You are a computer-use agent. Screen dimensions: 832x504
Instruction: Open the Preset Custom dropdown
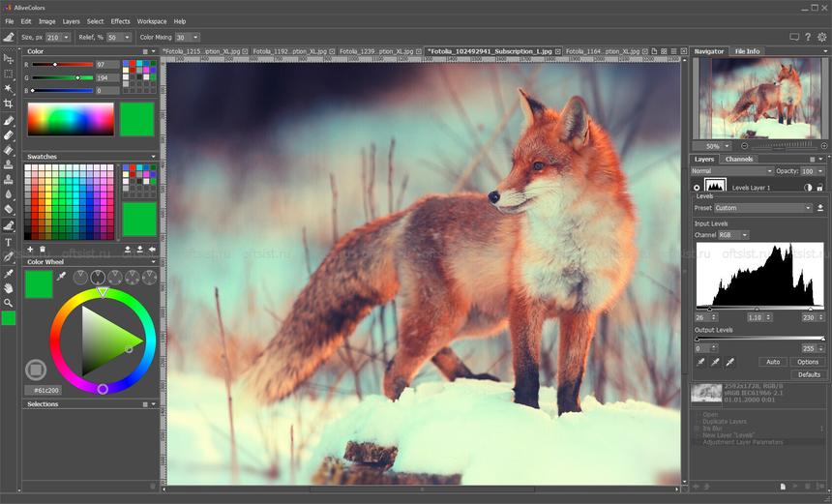762,208
